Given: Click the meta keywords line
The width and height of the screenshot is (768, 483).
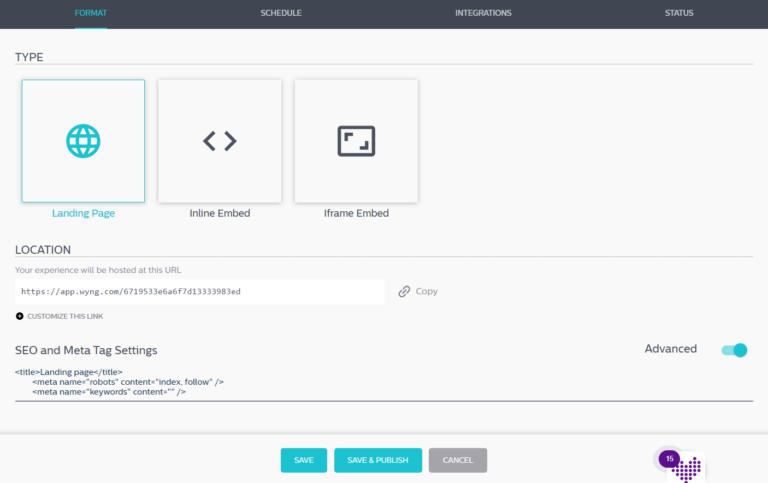Looking at the screenshot, I should [x=109, y=392].
